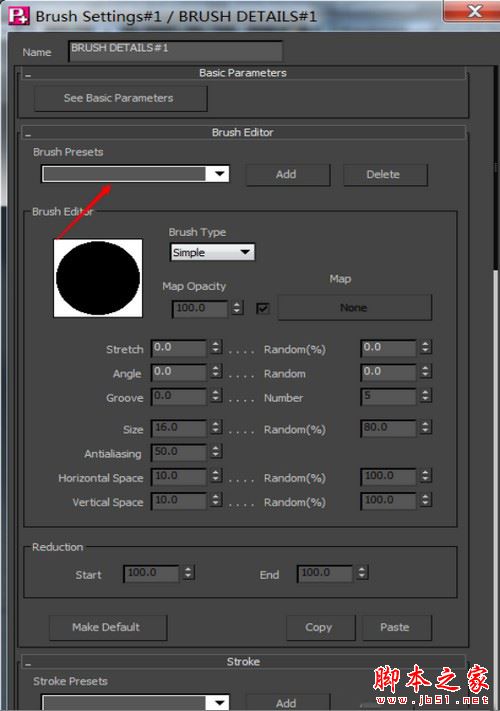Adjust the Reduction End spinner

(362, 573)
